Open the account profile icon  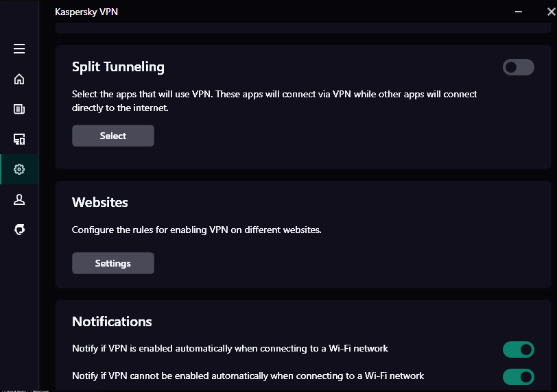(x=19, y=199)
